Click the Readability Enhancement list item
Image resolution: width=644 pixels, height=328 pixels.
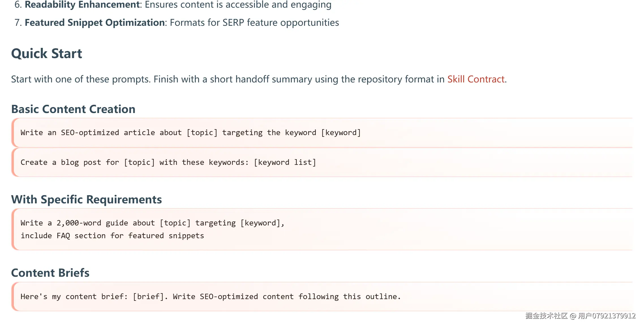82,5
